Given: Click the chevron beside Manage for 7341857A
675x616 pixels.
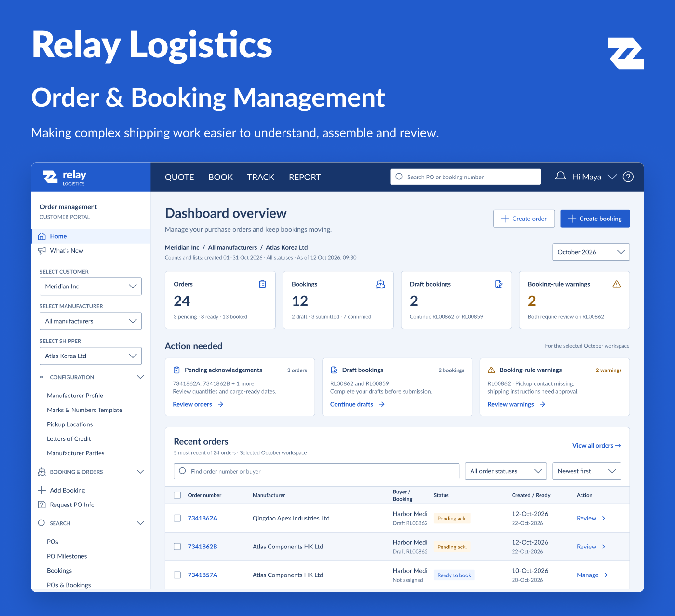Looking at the screenshot, I should [606, 575].
